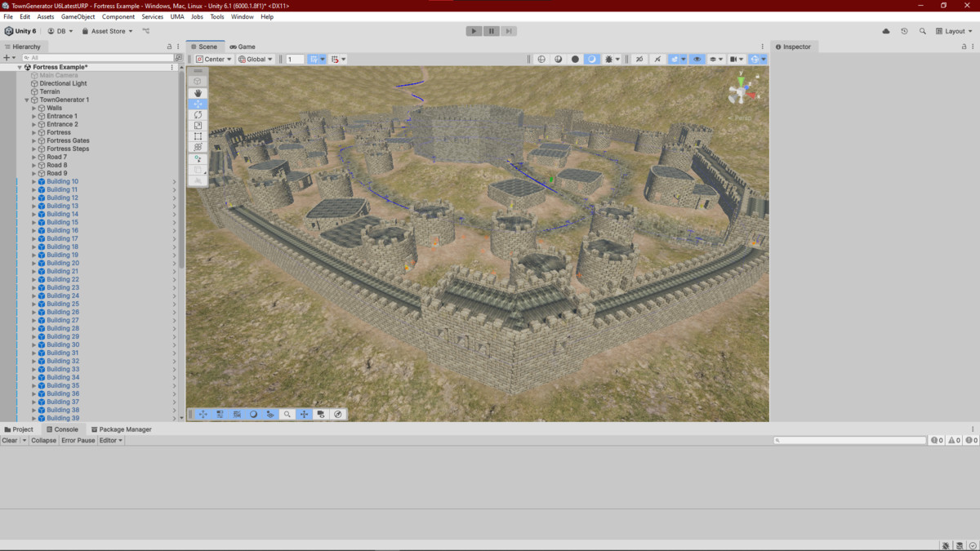This screenshot has height=551, width=980.
Task: Click the Pause button
Action: pos(491,31)
